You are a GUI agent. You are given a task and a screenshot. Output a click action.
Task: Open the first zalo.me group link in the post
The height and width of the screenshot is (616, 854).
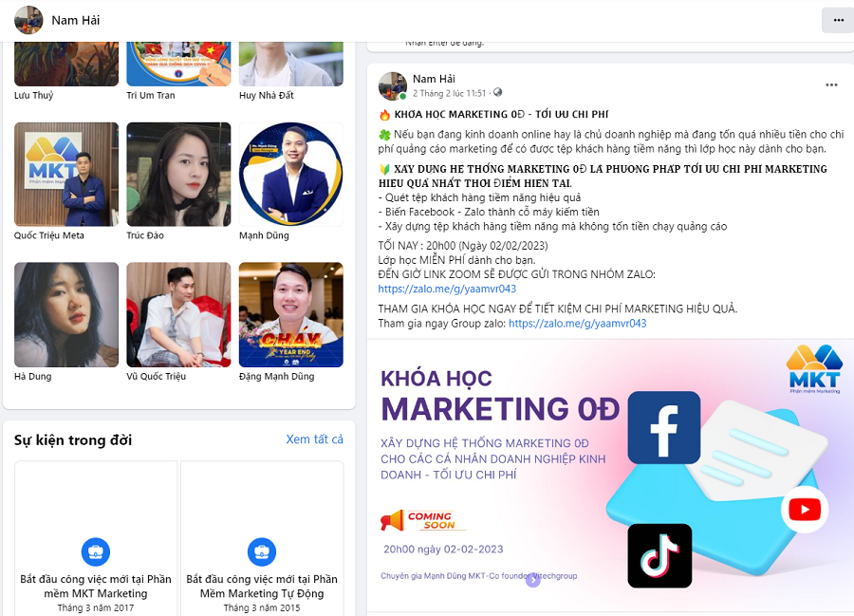click(447, 289)
